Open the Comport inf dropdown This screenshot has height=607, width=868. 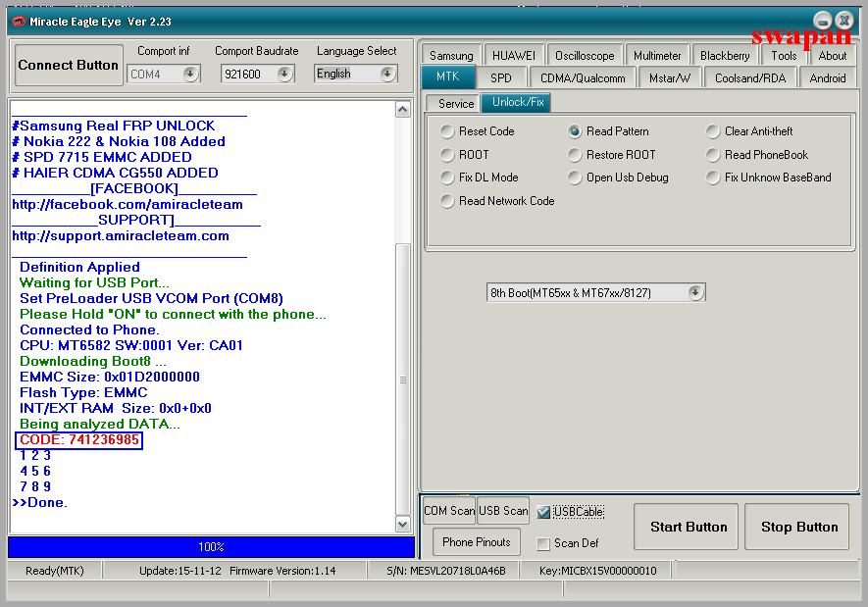190,74
